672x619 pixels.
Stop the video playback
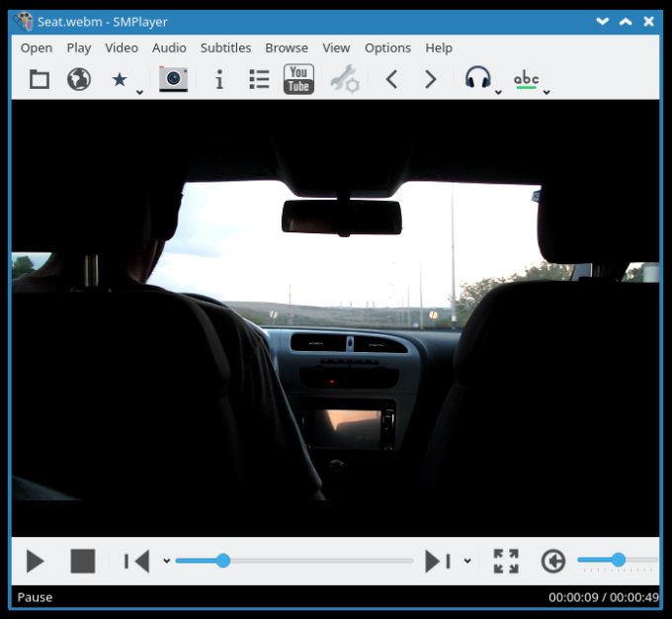(83, 562)
